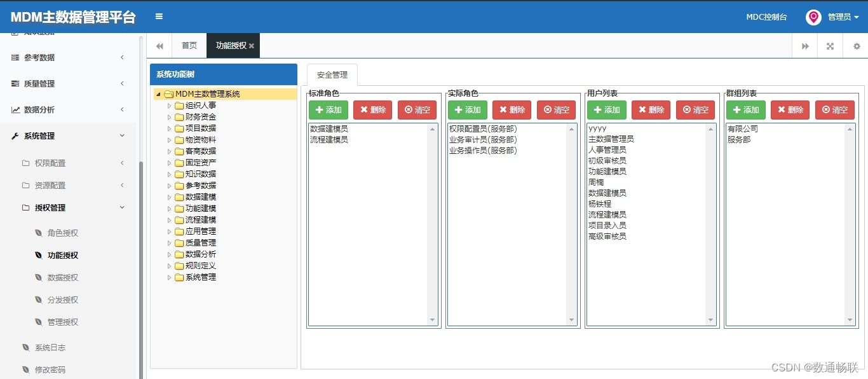The image size is (868, 379).
Task: Click the tab scroll-right double arrow
Action: pos(805,46)
